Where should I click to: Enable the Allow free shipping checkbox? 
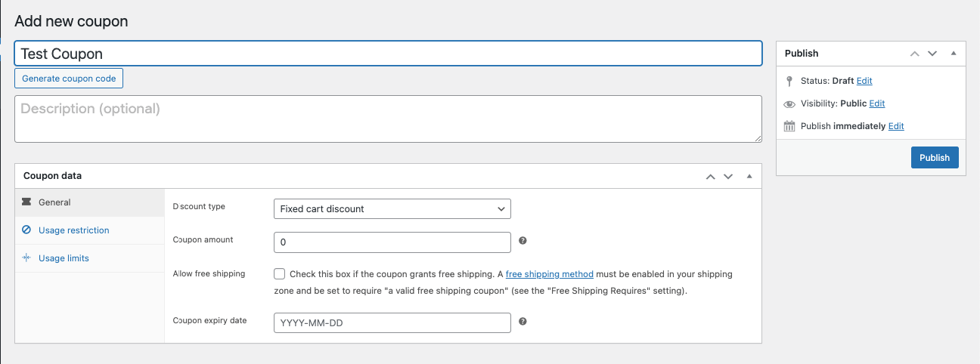click(x=280, y=274)
